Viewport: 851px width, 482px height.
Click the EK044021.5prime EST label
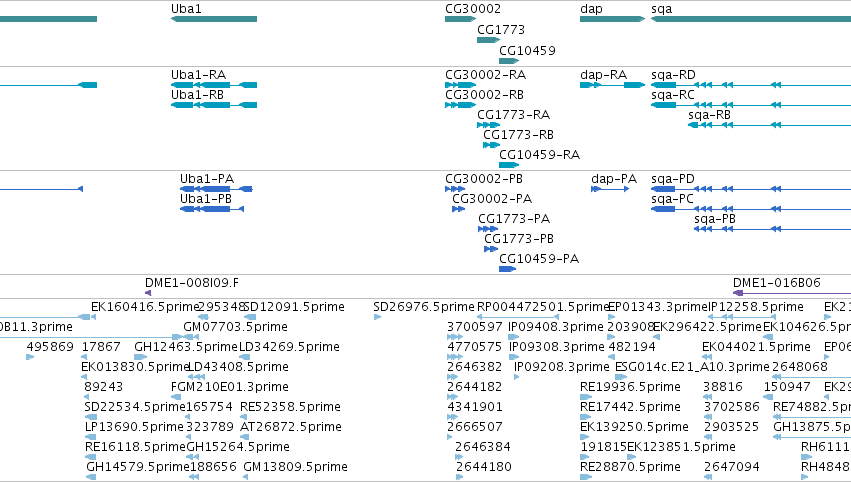pyautogui.click(x=756, y=347)
